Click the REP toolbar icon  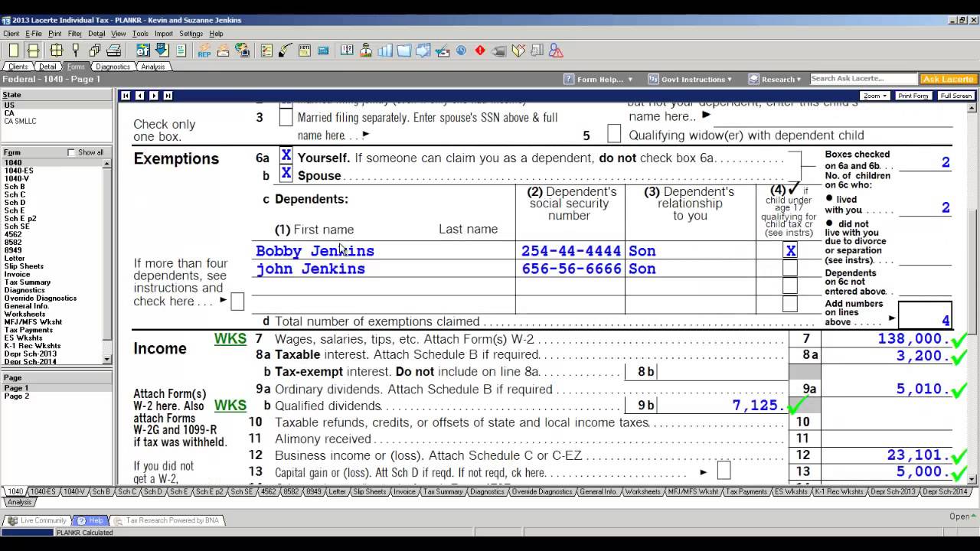204,51
